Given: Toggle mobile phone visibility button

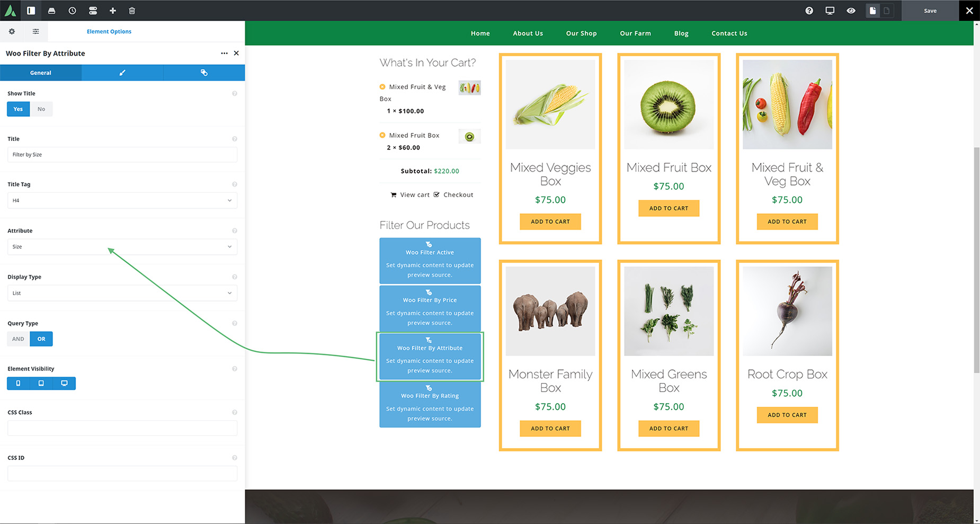Looking at the screenshot, I should [18, 383].
